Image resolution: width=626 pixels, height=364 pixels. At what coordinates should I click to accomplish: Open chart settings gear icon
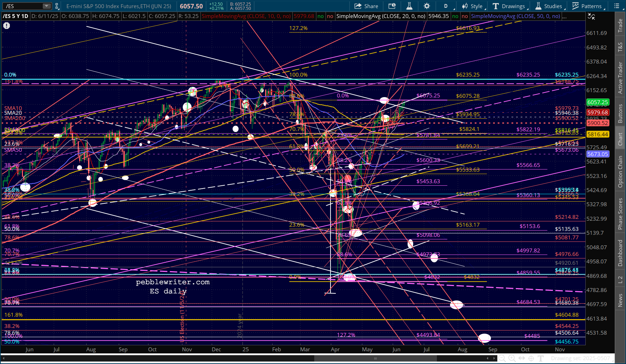click(427, 6)
